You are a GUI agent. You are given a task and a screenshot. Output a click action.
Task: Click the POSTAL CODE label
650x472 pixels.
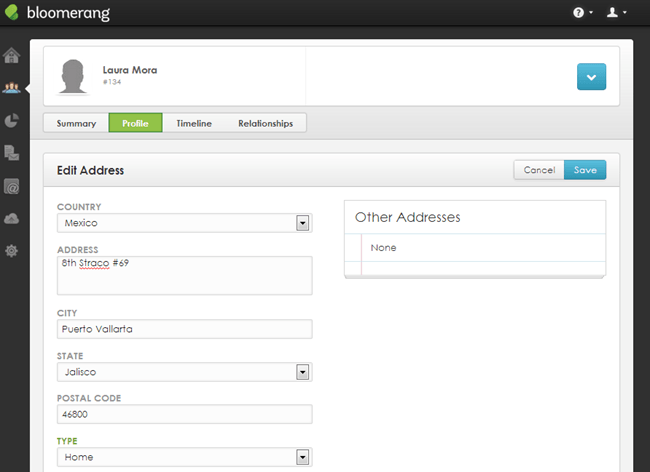click(x=89, y=398)
